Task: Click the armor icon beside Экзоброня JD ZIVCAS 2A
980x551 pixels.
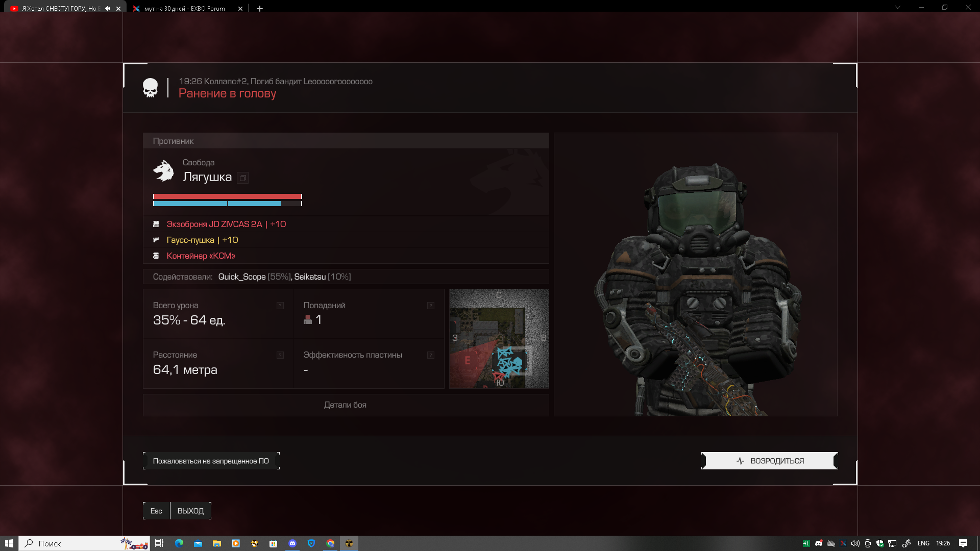Action: pyautogui.click(x=156, y=224)
